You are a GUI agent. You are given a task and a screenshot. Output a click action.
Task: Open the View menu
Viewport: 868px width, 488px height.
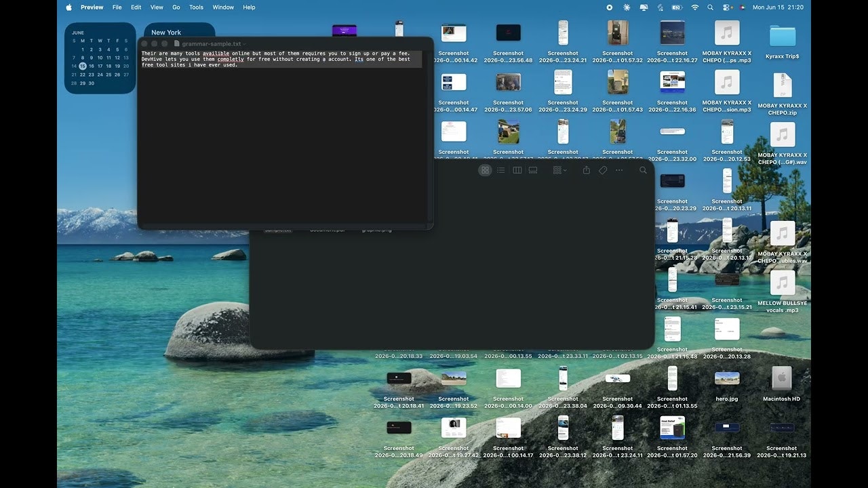(157, 7)
